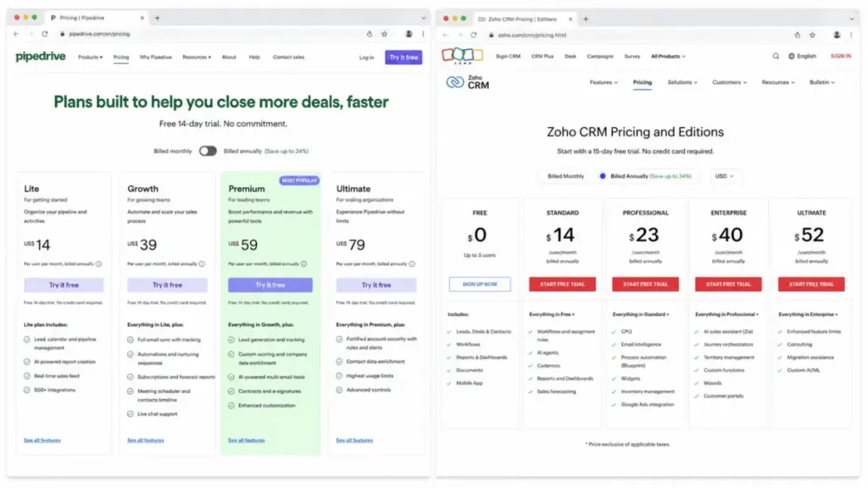Click SIGN IN on Zoho
Screen dimensions: 868x488
click(841, 56)
